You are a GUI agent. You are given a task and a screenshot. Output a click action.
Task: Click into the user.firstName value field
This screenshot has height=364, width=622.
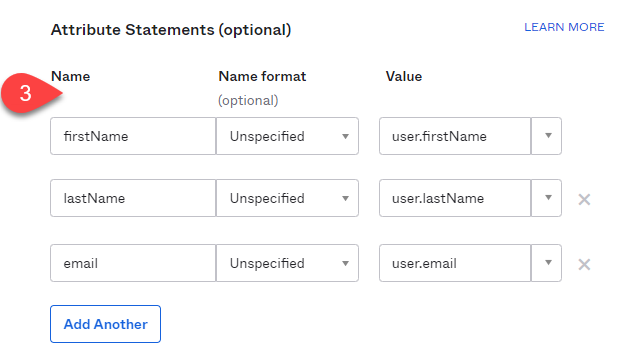pyautogui.click(x=455, y=136)
